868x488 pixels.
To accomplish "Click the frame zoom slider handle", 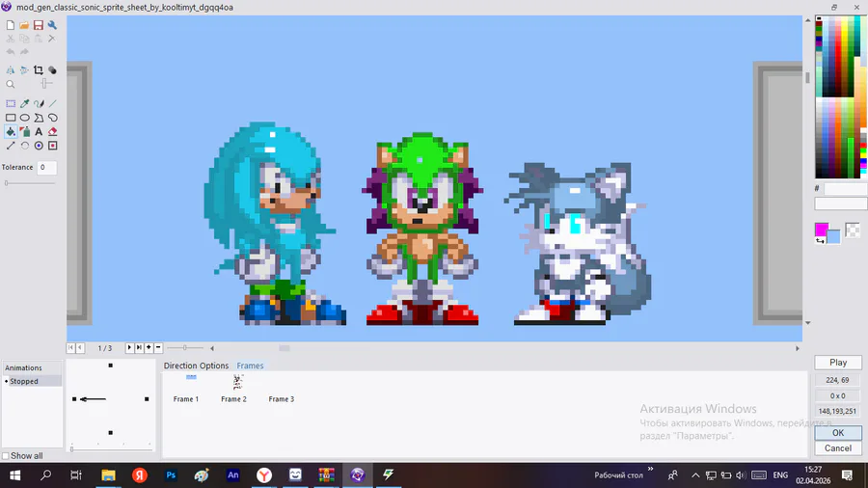I will point(185,347).
